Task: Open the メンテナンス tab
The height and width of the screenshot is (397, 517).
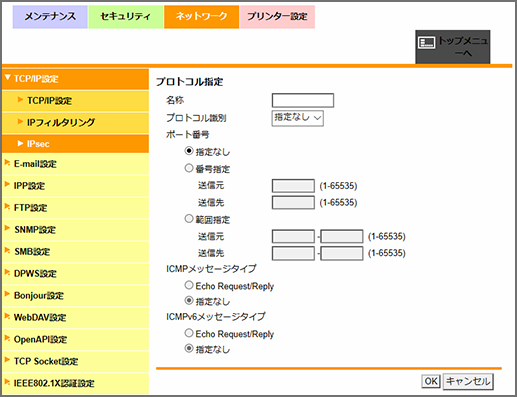Action: point(50,17)
